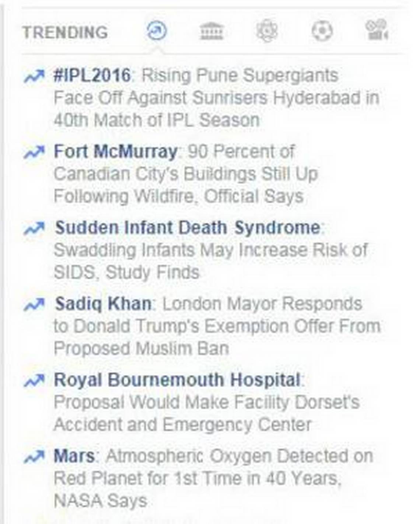Click the trend arrow beside Sadiq Khan
Viewport: 420px width, 524px height.
(x=34, y=305)
